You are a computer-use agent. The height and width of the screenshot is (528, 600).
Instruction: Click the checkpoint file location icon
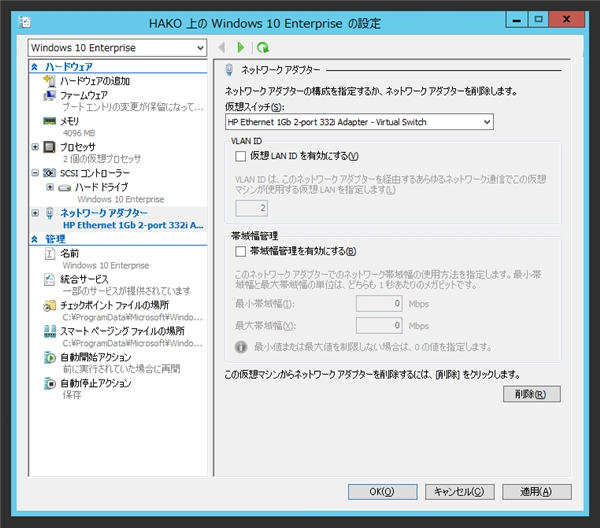pos(49,305)
